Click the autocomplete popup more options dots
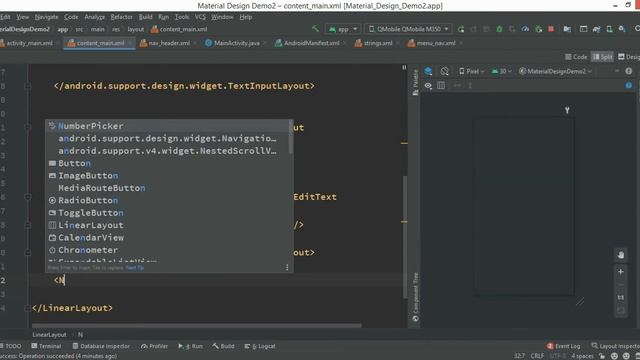640x360 pixels. pyautogui.click(x=287, y=267)
